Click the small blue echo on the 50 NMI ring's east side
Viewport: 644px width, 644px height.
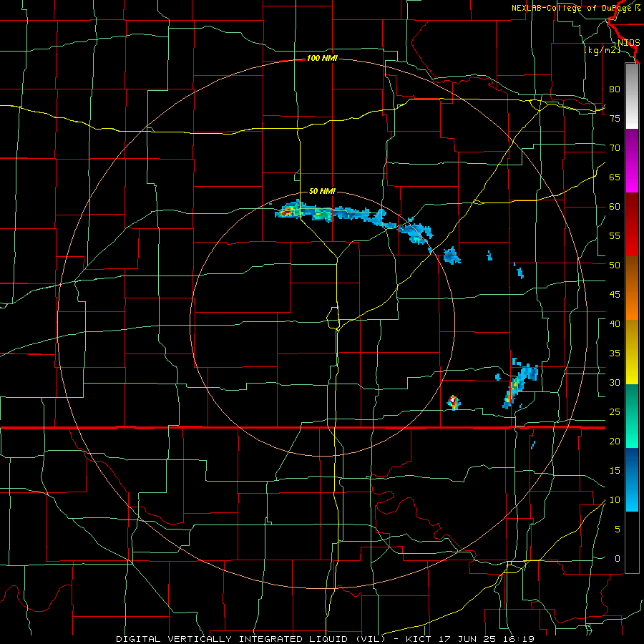452,255
